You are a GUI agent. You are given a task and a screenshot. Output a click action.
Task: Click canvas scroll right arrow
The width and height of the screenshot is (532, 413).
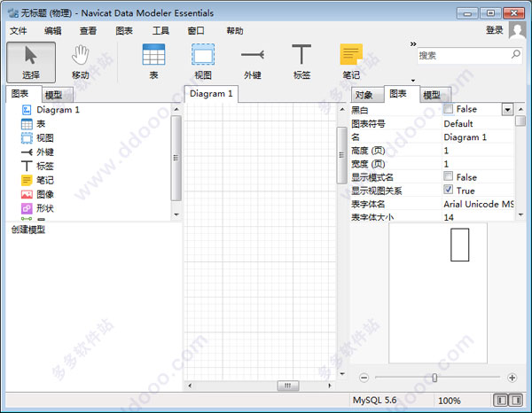(x=330, y=386)
